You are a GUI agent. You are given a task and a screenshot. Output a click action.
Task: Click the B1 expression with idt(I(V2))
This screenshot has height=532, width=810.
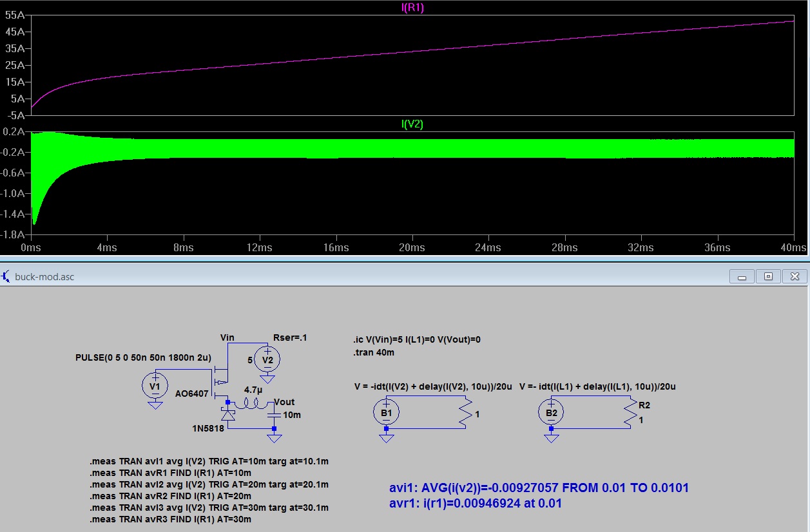432,386
